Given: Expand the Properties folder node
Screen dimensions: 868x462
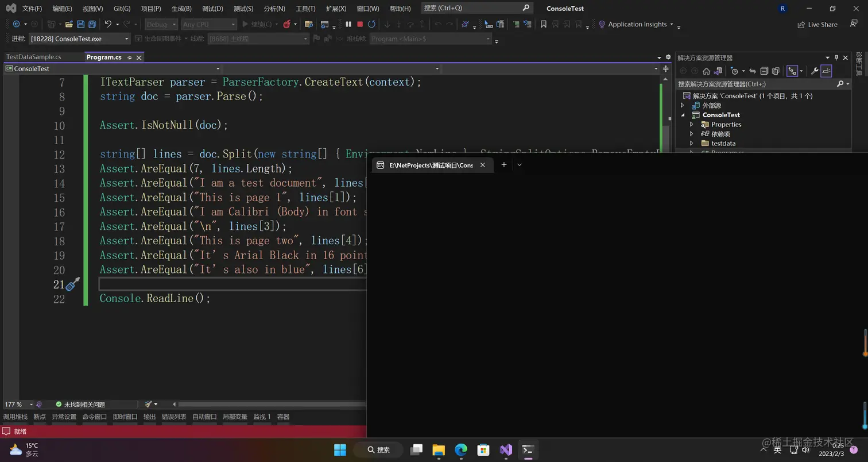Looking at the screenshot, I should point(691,124).
